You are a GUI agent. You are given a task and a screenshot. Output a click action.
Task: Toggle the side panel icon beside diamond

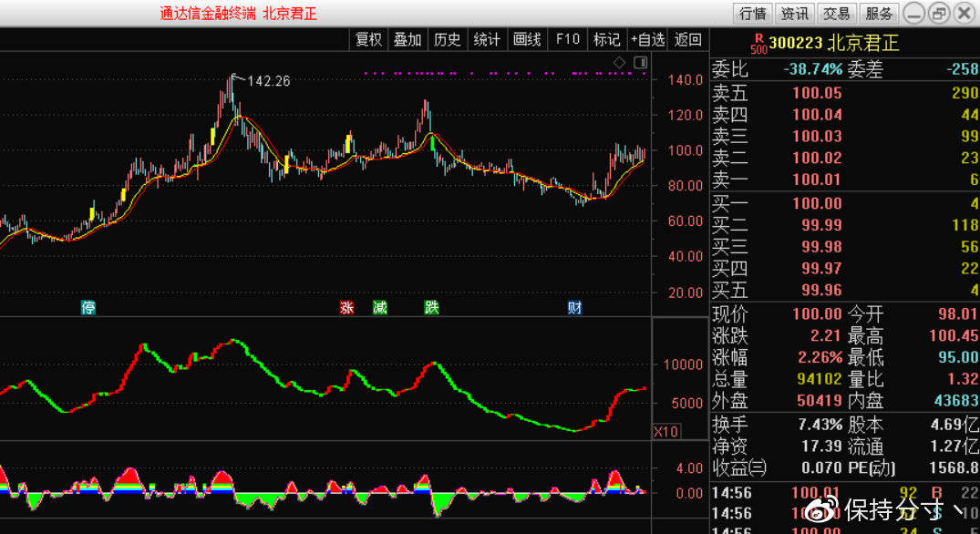pyautogui.click(x=640, y=62)
